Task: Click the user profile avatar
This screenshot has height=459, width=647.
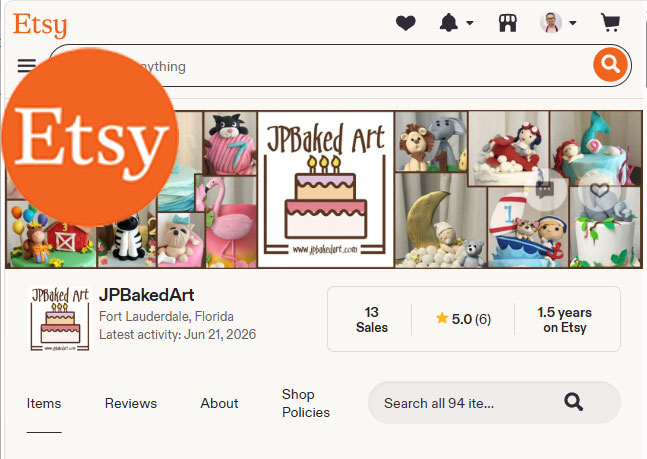Action: pyautogui.click(x=551, y=23)
